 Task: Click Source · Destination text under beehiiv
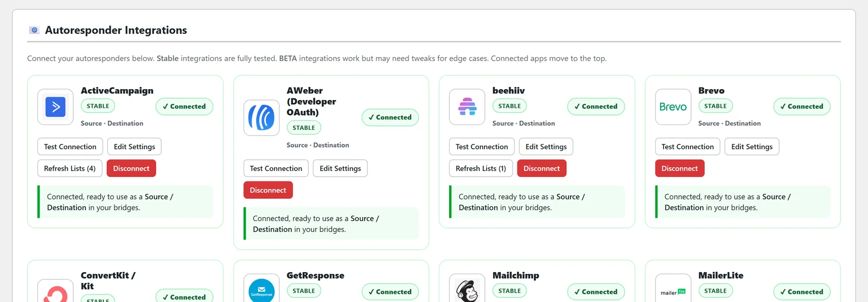524,123
